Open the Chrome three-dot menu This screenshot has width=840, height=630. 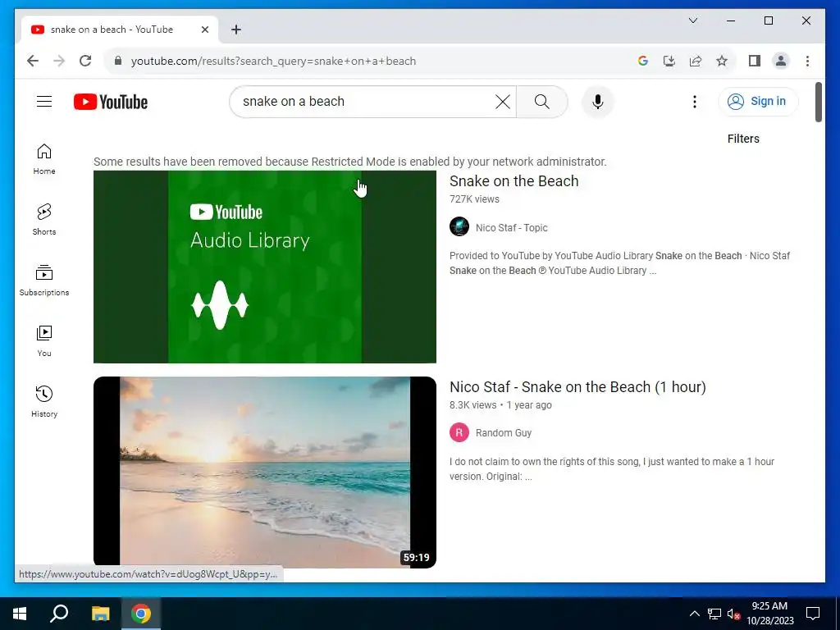807,61
